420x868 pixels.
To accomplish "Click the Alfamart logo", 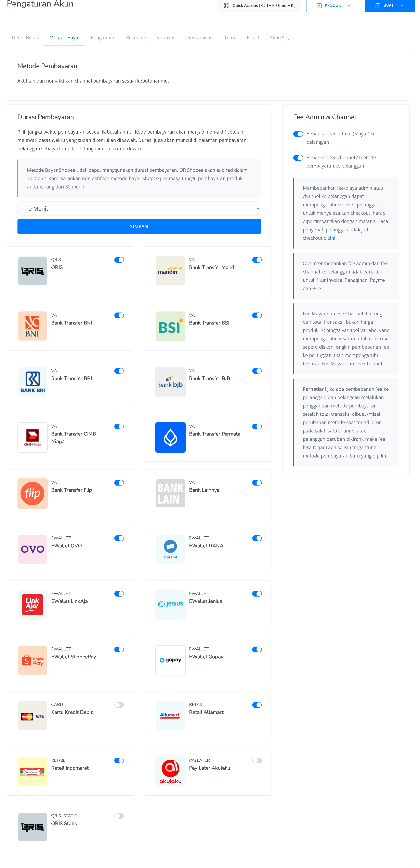I will tap(170, 716).
